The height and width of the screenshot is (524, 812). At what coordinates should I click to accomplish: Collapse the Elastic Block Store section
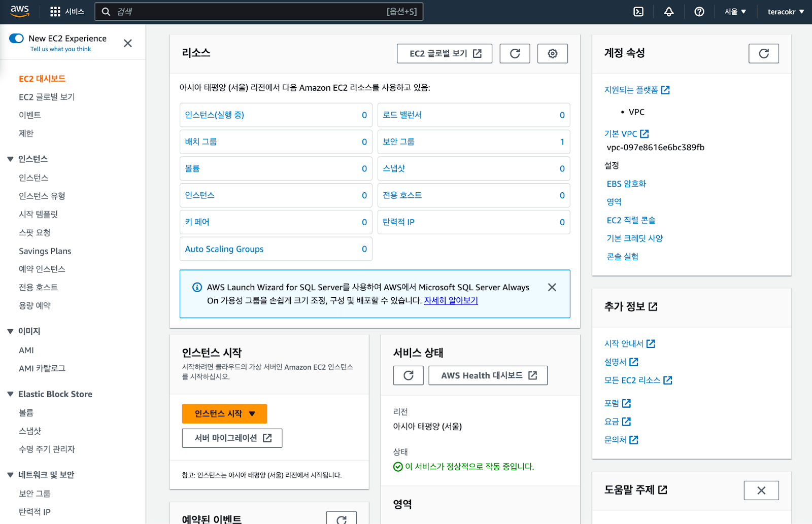10,394
